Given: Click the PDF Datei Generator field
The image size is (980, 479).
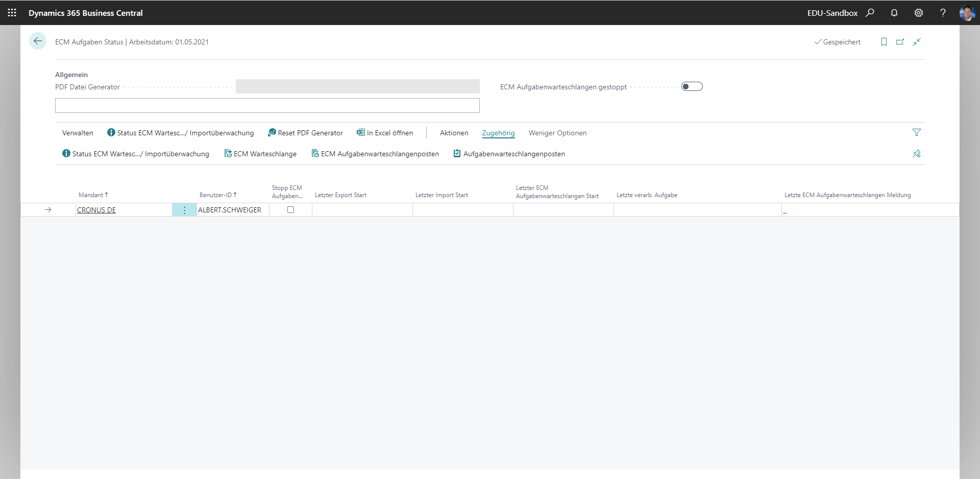Looking at the screenshot, I should coord(358,86).
